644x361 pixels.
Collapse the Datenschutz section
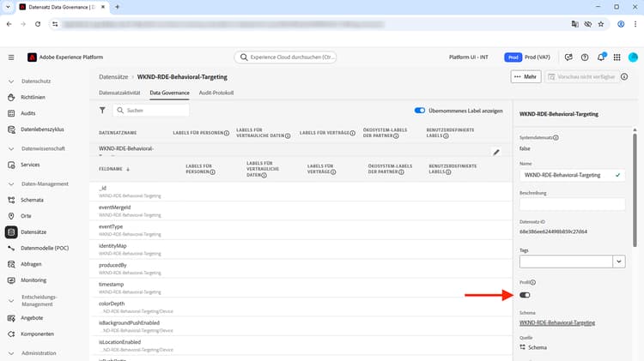(11, 81)
